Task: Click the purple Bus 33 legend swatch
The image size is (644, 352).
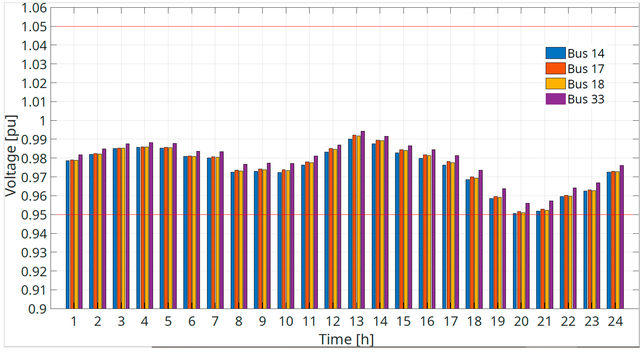Action: pos(555,99)
